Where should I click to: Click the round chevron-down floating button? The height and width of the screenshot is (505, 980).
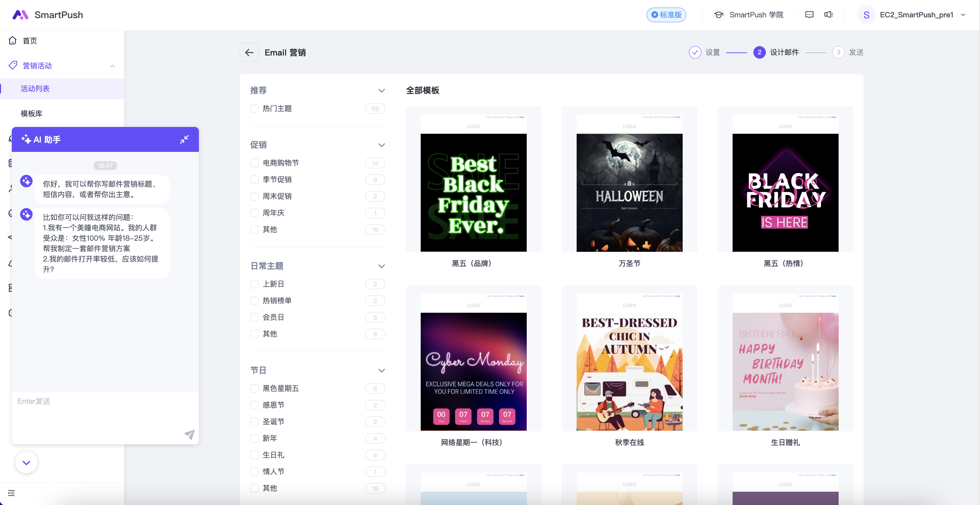point(26,462)
